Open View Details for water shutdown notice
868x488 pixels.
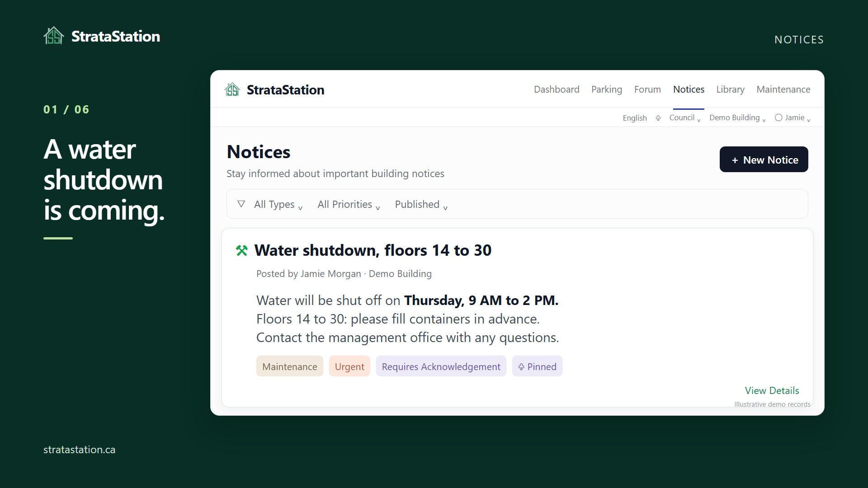click(772, 390)
